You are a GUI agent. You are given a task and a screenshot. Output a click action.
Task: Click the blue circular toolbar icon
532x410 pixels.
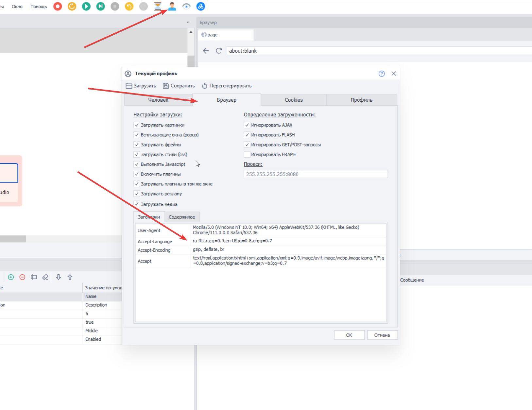(201, 6)
